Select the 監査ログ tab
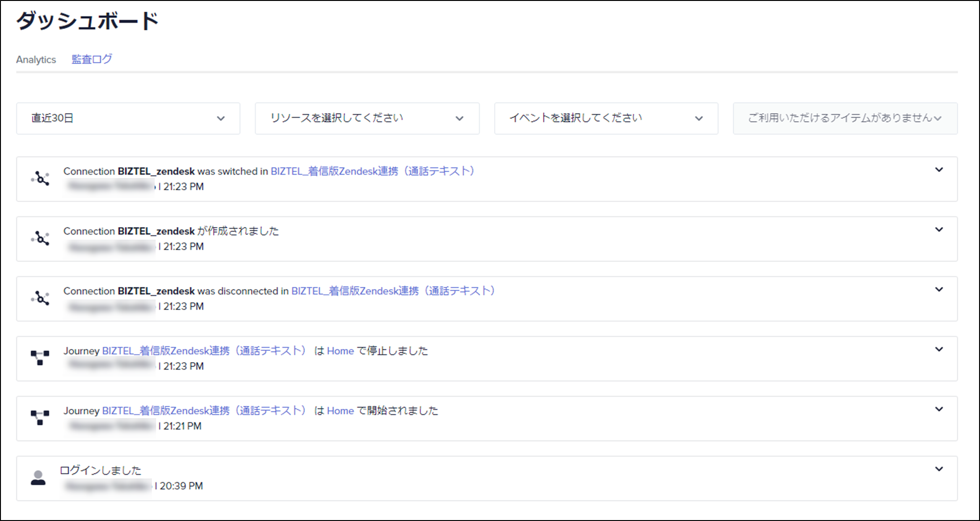The image size is (980, 521). click(92, 59)
